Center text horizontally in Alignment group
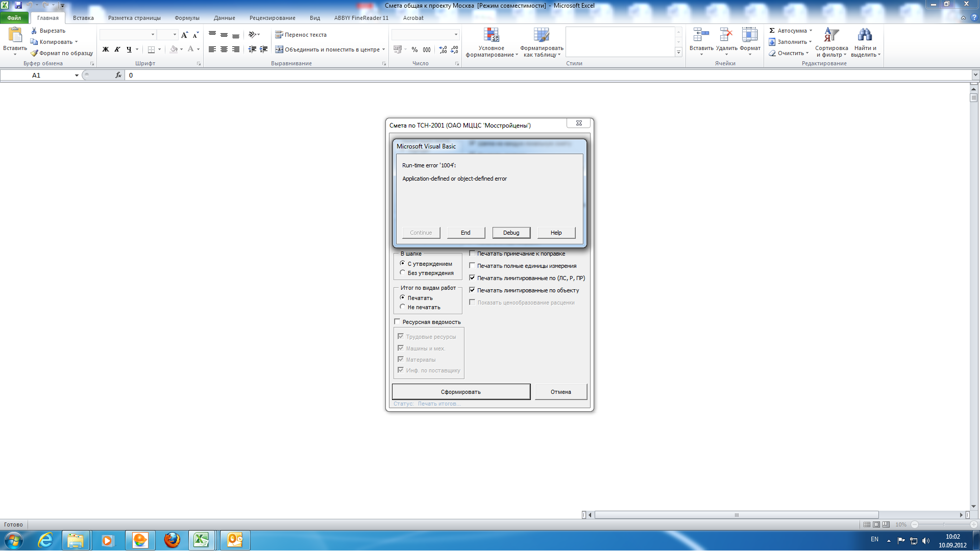Screen dimensions: 980x551 224,49
